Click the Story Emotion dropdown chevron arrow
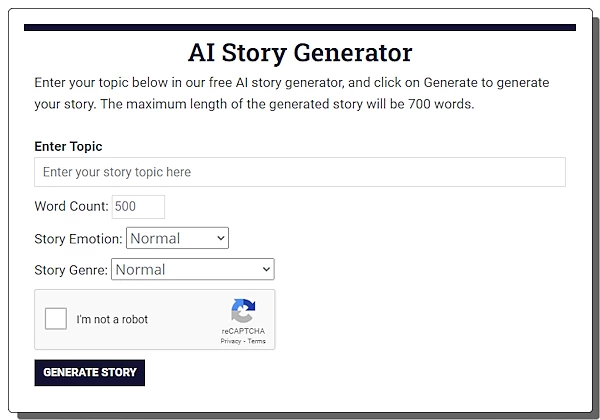Screen dimensions: 600x420 point(221,238)
